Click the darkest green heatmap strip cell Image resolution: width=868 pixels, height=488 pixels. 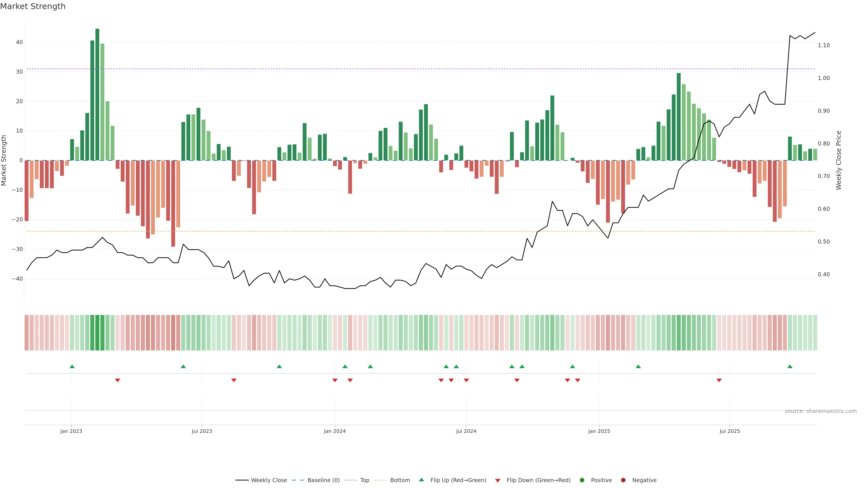(97, 333)
